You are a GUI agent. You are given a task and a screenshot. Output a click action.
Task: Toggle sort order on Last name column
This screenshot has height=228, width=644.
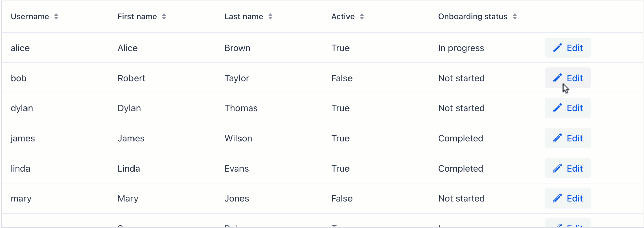[270, 17]
